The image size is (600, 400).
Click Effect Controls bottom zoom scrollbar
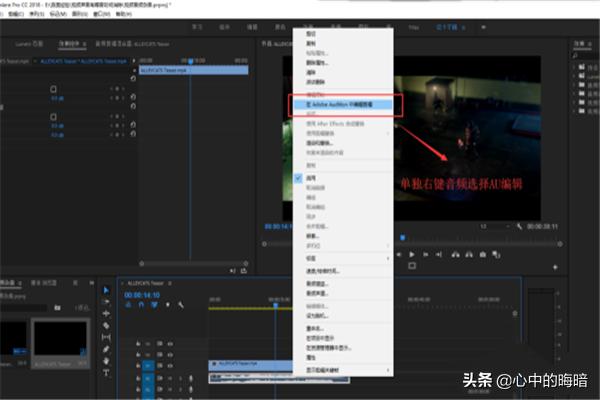[194, 263]
